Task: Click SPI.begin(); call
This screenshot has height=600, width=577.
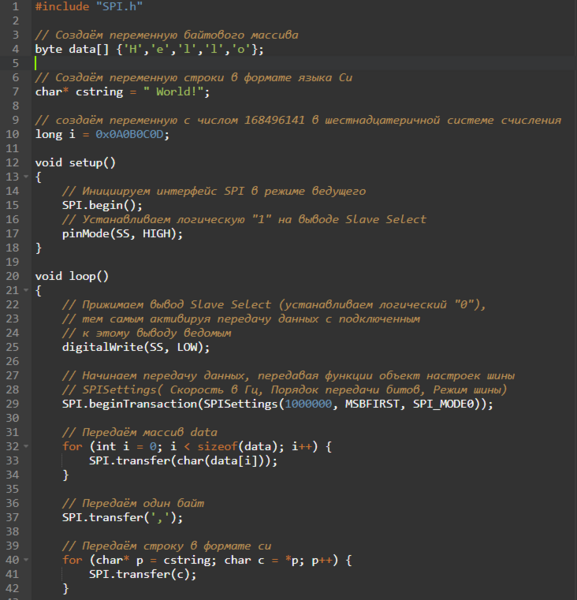Action: pos(102,205)
